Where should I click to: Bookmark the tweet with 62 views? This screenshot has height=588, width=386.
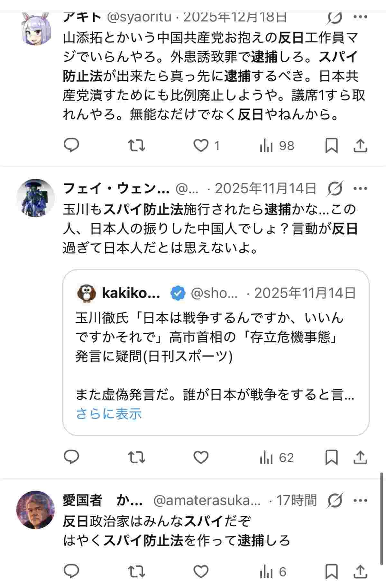click(x=331, y=457)
